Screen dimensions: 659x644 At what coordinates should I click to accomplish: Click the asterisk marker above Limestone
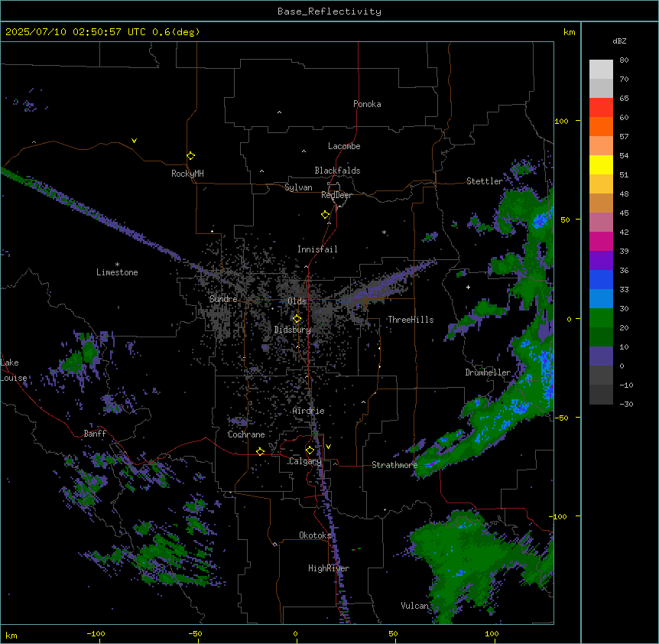tap(117, 265)
